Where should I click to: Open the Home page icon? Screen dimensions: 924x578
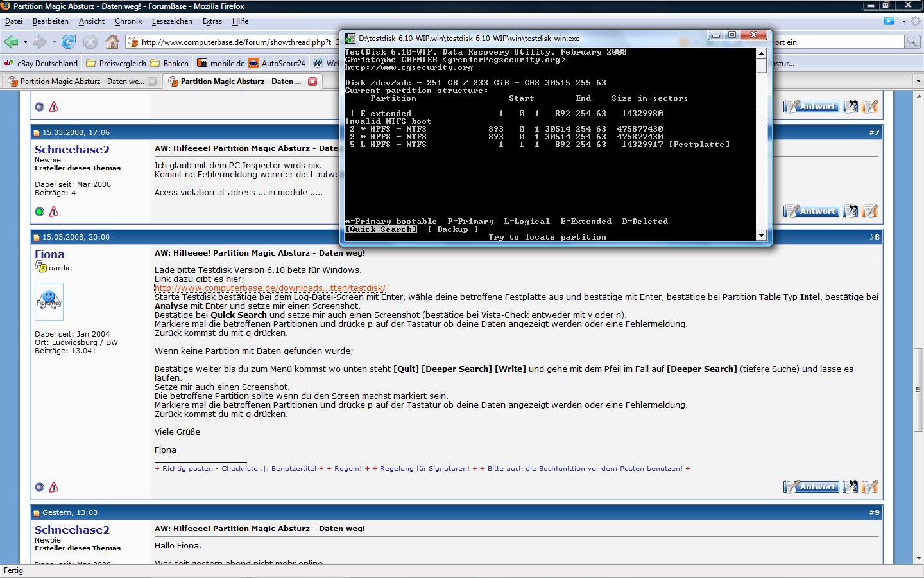[112, 42]
